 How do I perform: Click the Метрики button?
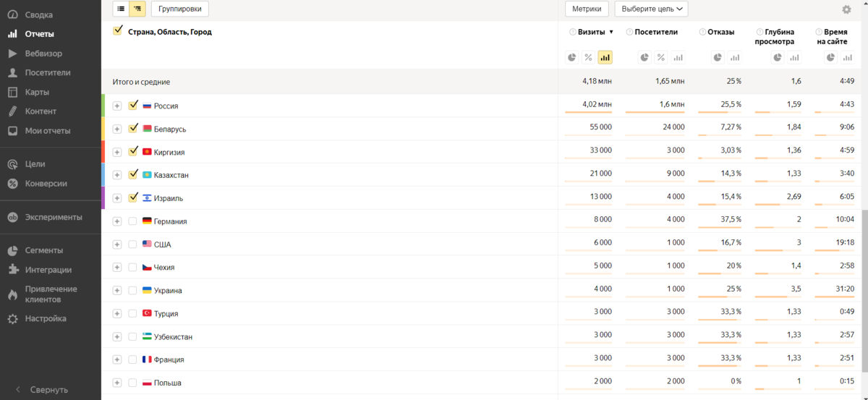(x=587, y=9)
